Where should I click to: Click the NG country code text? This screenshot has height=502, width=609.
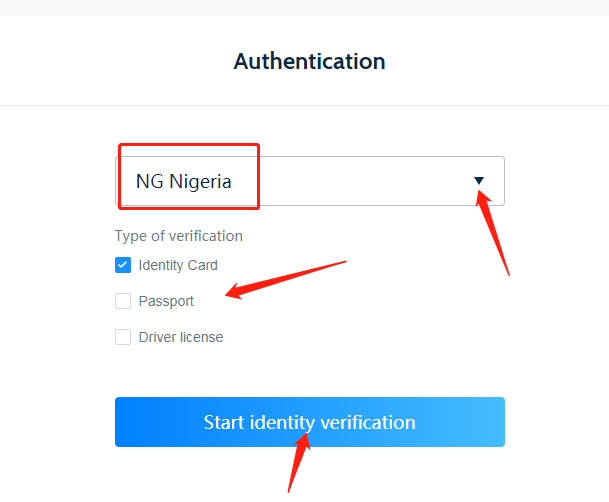pos(148,182)
